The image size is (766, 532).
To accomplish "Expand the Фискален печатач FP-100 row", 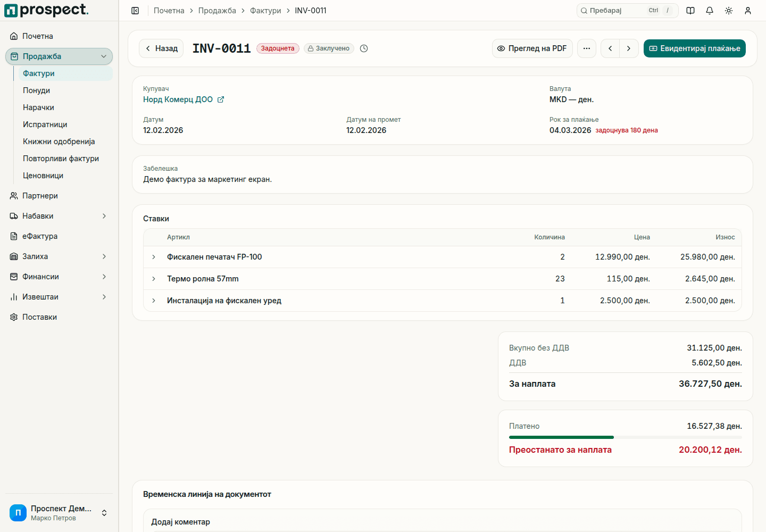I will coord(154,257).
